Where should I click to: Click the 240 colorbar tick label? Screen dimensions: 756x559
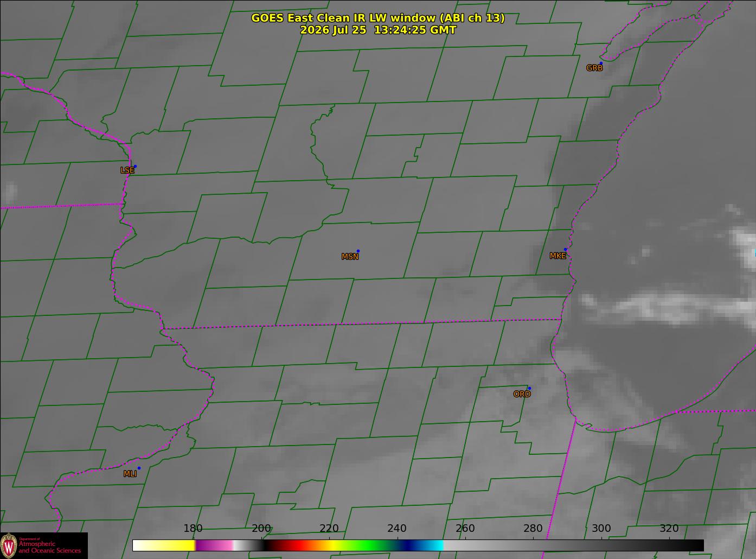click(x=397, y=529)
